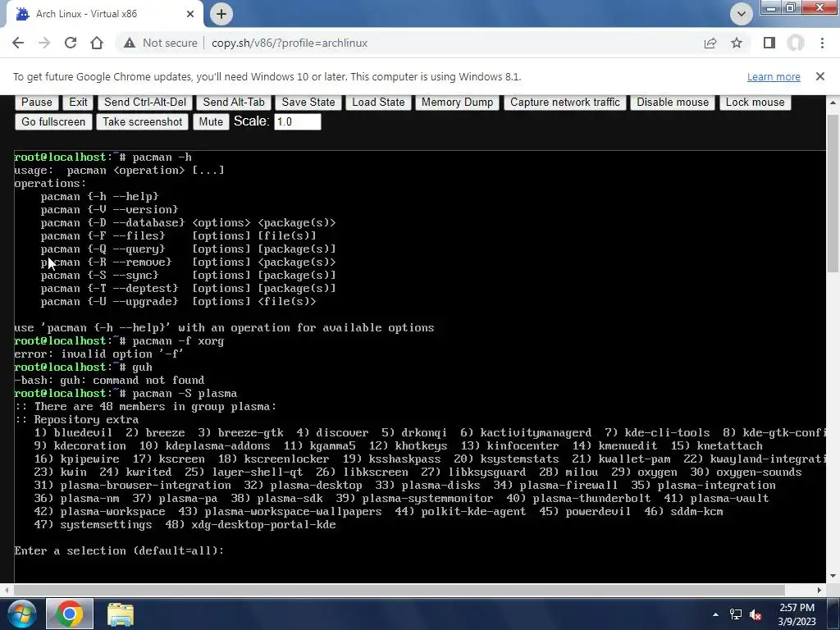Click the horizontal scrollbar right arrow
The image size is (840, 630).
819,590
